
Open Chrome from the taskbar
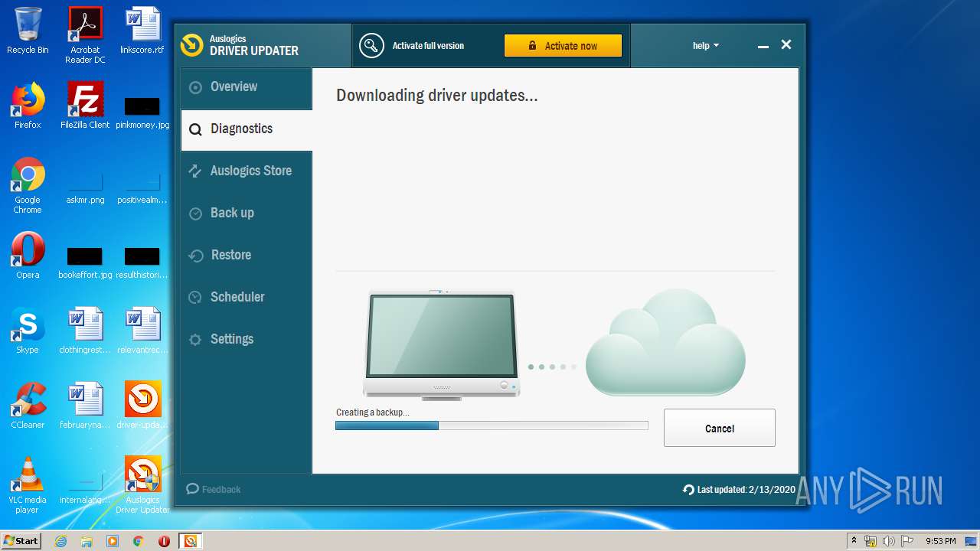pyautogui.click(x=138, y=541)
